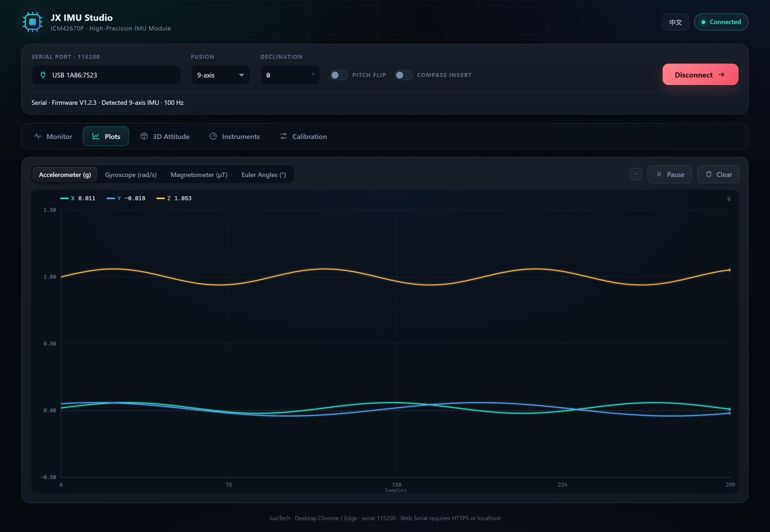Viewport: 770px width, 532px height.
Task: Click the "1.50" y-axis tick label
Action: (x=50, y=210)
